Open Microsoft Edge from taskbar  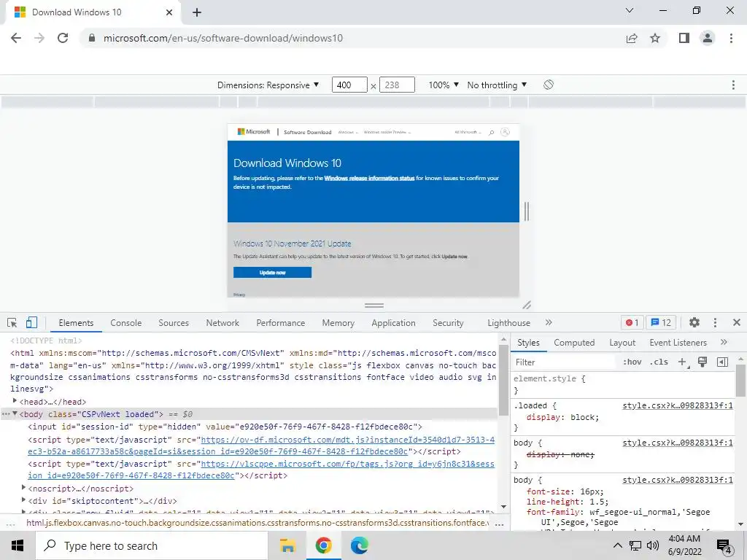[x=359, y=545]
